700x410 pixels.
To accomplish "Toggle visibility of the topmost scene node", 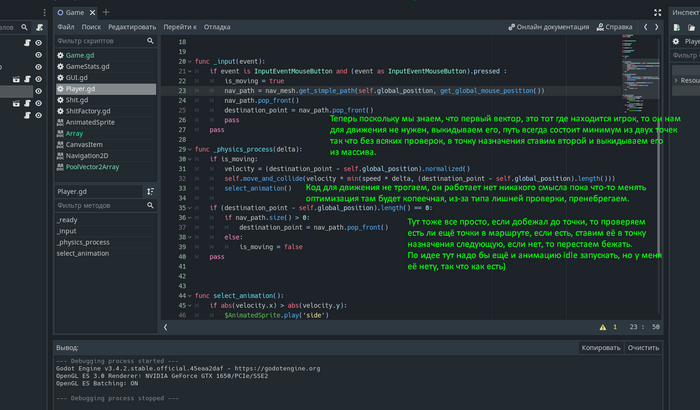I will tap(39, 43).
